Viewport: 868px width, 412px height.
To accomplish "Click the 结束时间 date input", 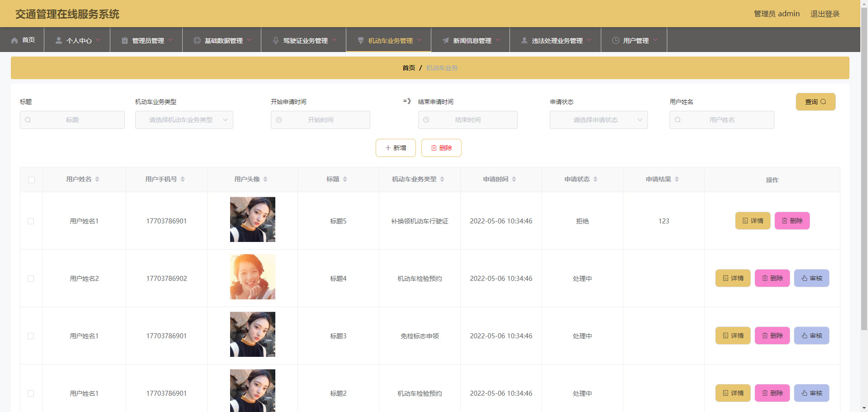I will [468, 120].
